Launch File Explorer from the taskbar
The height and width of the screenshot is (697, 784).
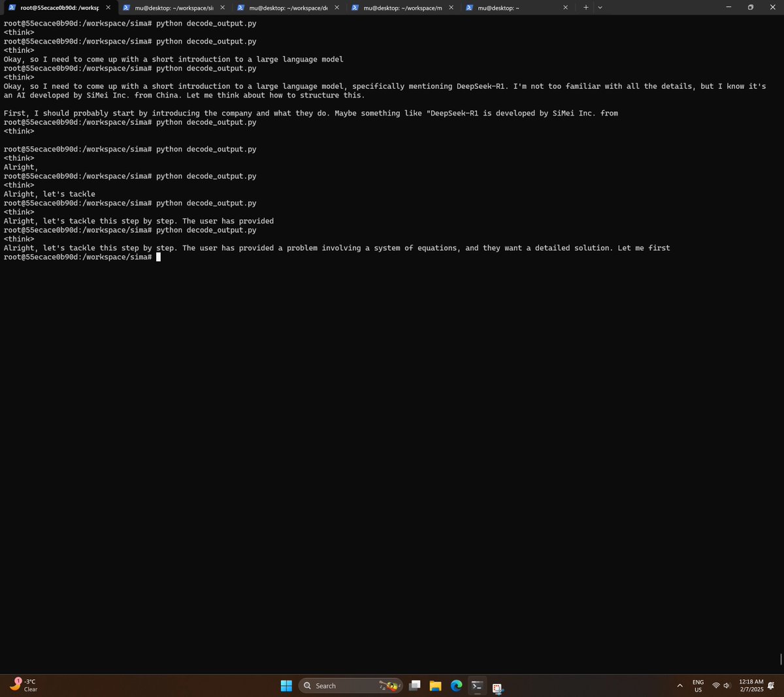436,686
